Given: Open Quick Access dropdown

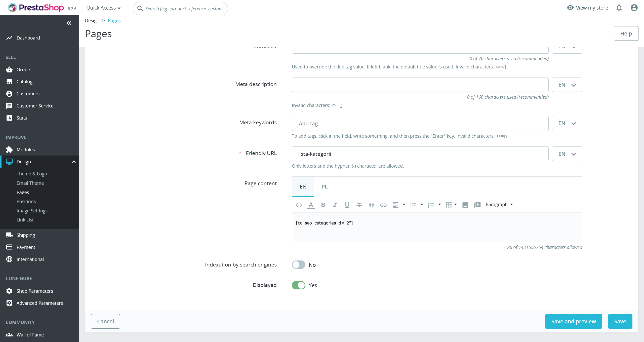Looking at the screenshot, I should [x=103, y=8].
